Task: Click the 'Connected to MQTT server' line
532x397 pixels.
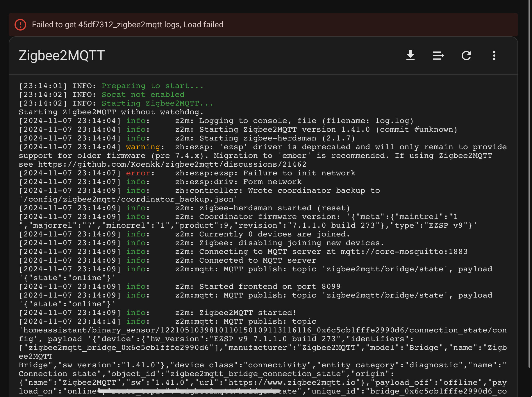Action: coord(167,261)
